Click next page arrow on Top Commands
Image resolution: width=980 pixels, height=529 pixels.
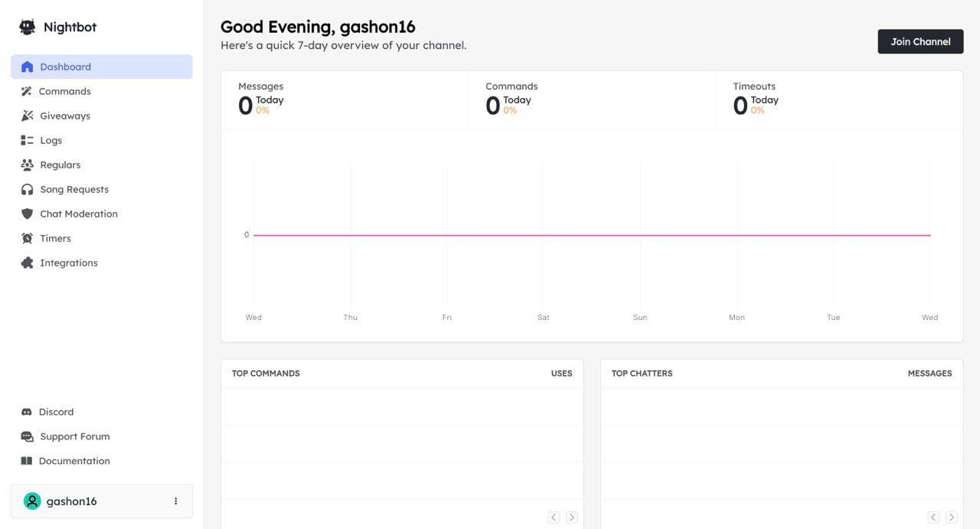[x=570, y=515]
